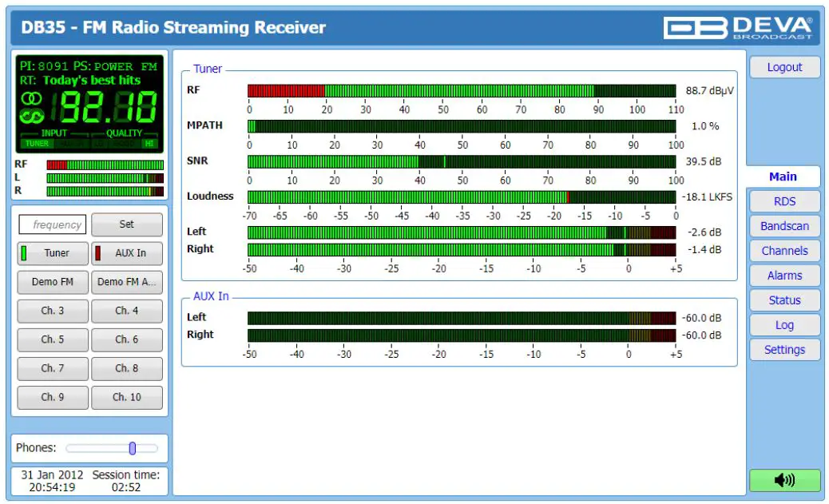Click the small R mini meter in left panel

(x=105, y=192)
